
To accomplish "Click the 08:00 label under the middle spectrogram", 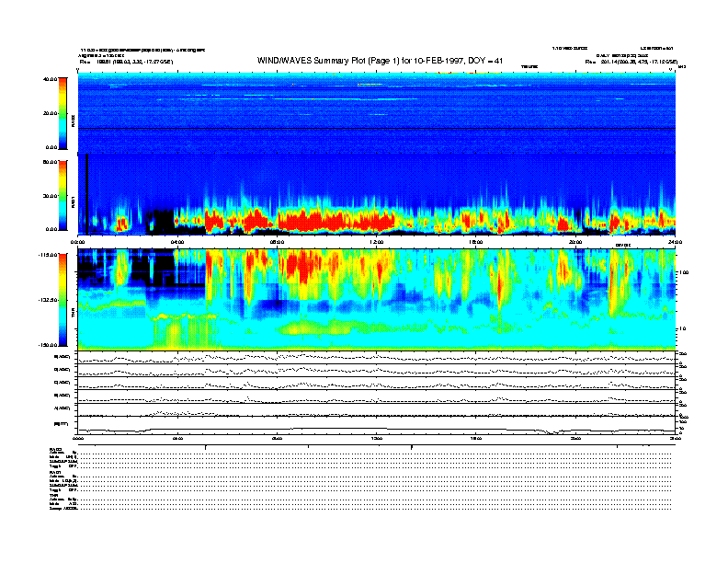I will [x=277, y=242].
